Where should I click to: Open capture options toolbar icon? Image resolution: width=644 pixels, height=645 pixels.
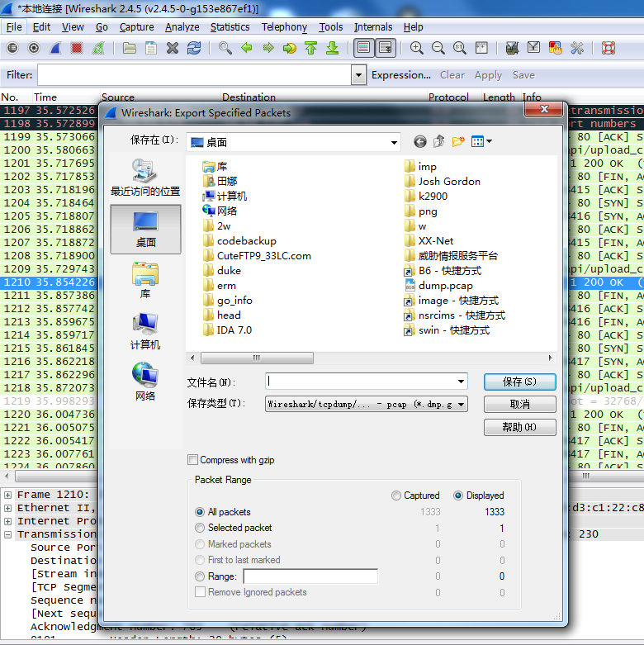(x=34, y=48)
